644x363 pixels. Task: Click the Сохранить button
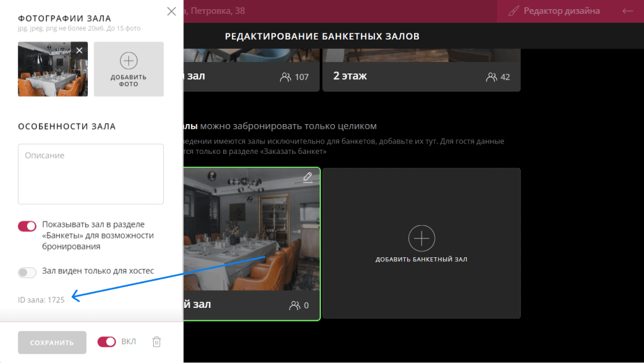(52, 342)
